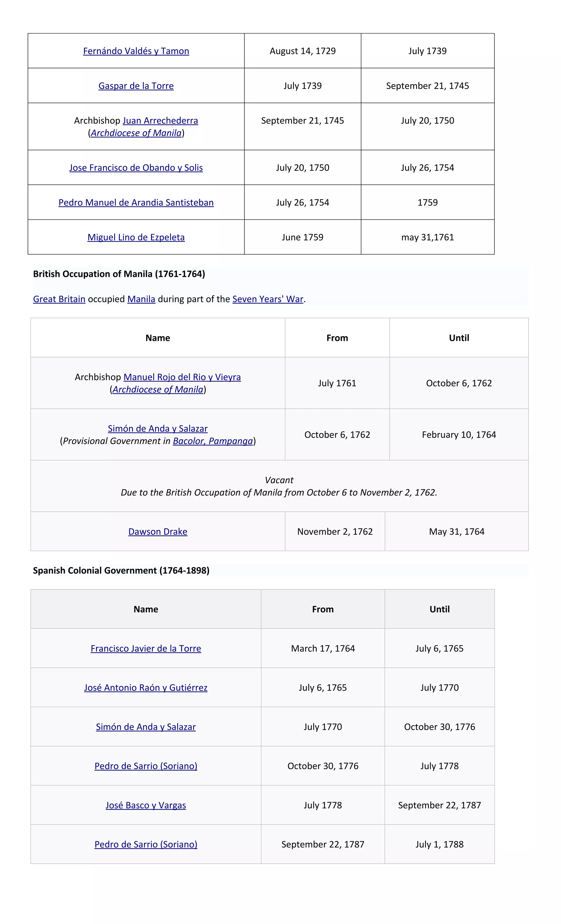Open Juan Arrechederra hyperlink
Image resolution: width=561 pixels, height=924 pixels.
point(160,120)
